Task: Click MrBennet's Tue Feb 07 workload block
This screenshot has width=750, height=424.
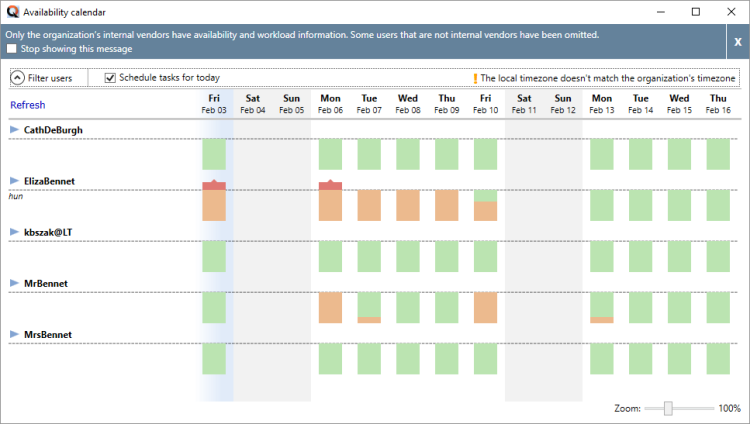Action: point(369,308)
